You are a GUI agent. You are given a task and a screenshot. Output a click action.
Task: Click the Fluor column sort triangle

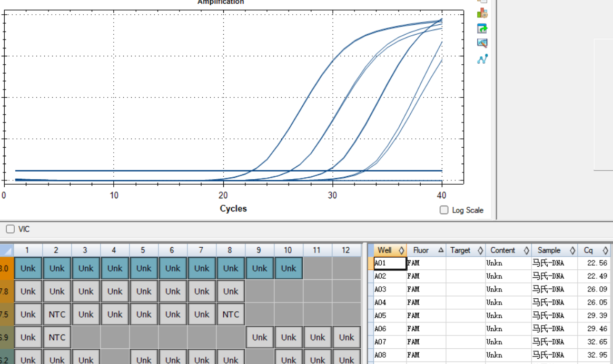(x=441, y=250)
